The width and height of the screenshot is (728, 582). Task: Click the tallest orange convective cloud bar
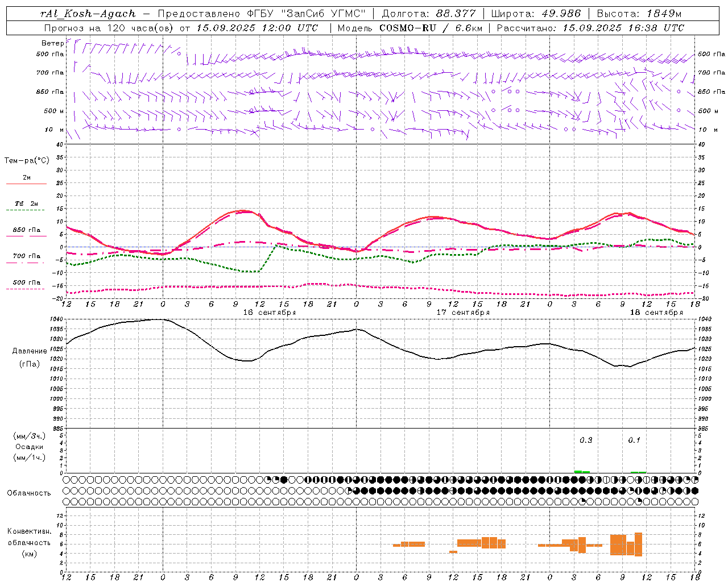point(638,544)
